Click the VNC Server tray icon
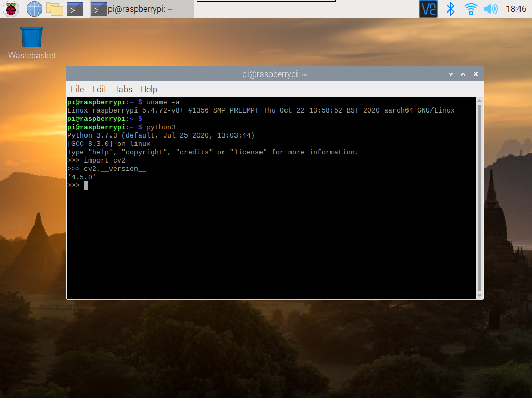Image resolution: width=532 pixels, height=398 pixels. click(428, 9)
